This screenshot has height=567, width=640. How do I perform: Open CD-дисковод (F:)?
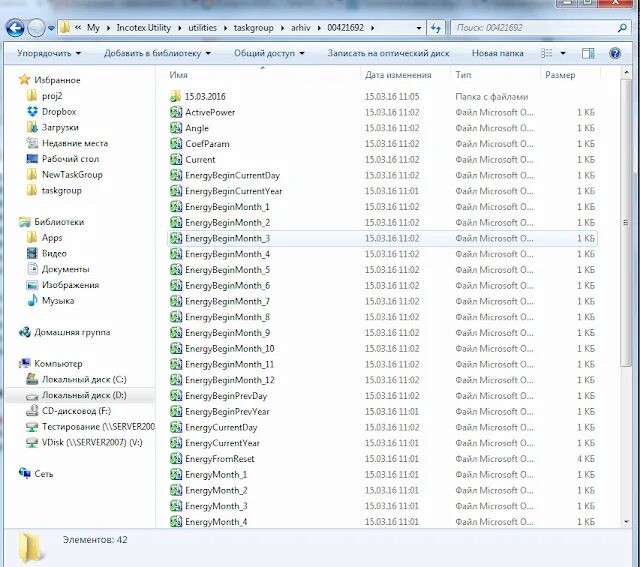[x=76, y=411]
